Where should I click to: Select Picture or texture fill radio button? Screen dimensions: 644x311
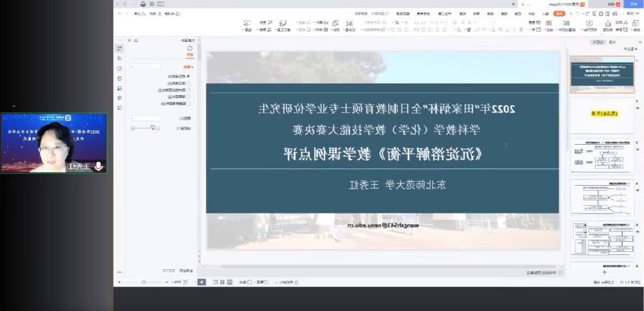[188, 90]
